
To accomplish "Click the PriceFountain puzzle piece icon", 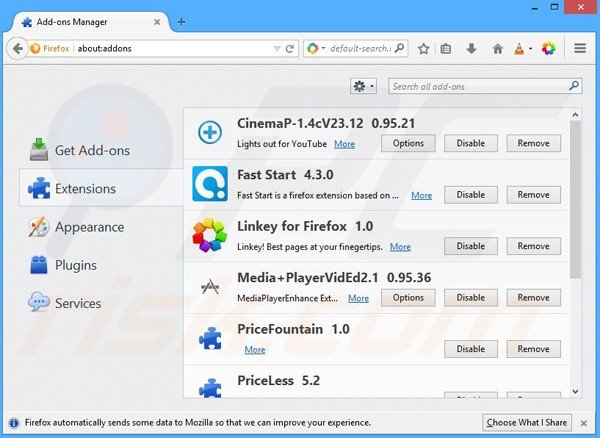I will [210, 338].
